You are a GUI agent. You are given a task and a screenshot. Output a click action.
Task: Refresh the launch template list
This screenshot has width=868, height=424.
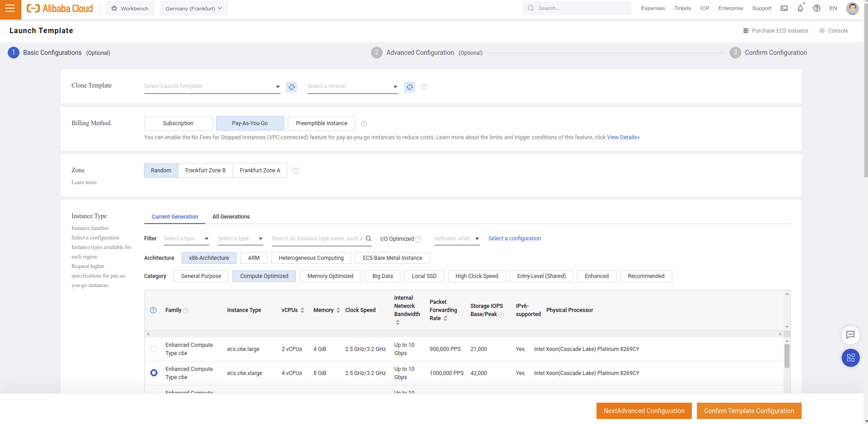point(291,87)
